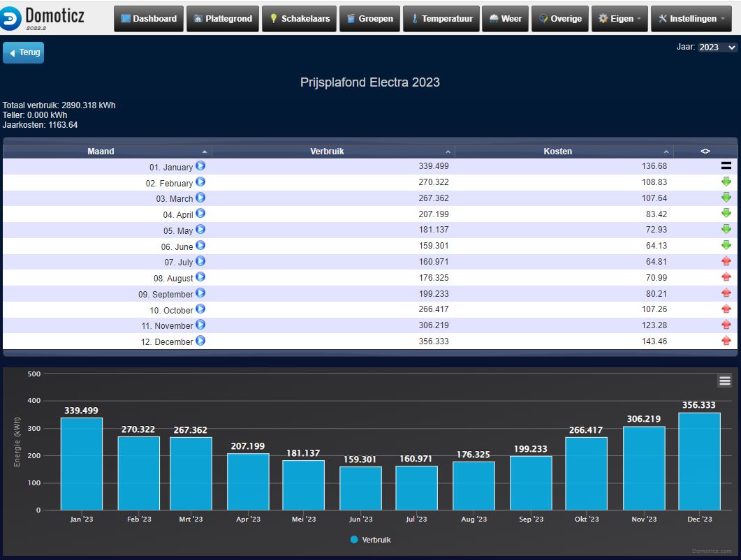Click the red up arrow for October
This screenshot has width=741, height=560.
coord(726,309)
